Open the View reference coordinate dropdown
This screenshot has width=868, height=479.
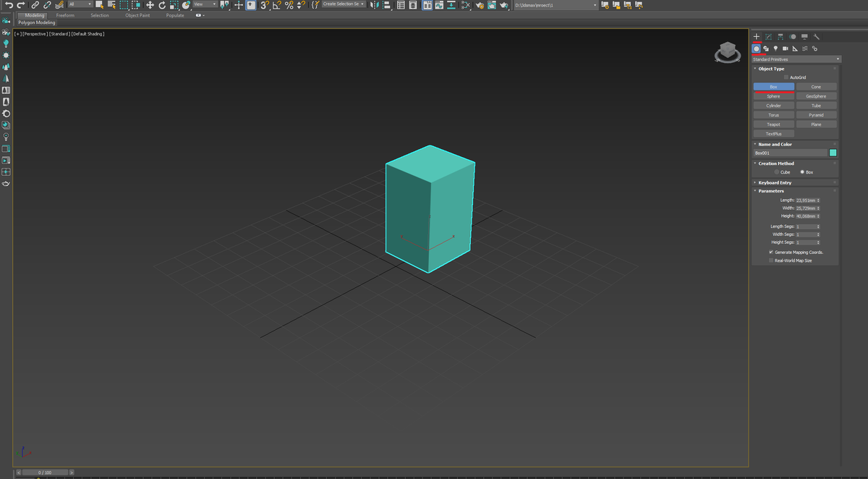click(204, 4)
